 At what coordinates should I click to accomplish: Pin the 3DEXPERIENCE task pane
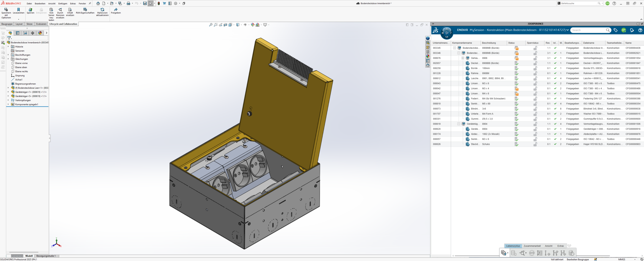(x=642, y=24)
